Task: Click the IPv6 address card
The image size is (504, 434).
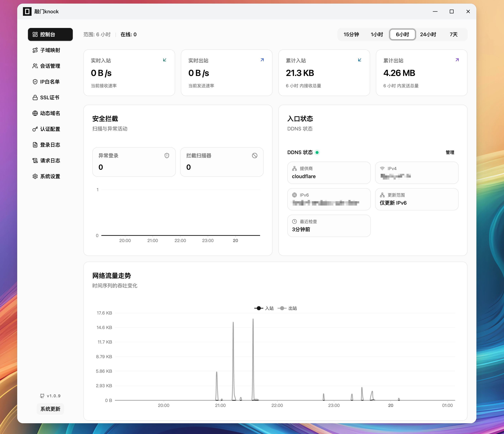Action: click(329, 199)
